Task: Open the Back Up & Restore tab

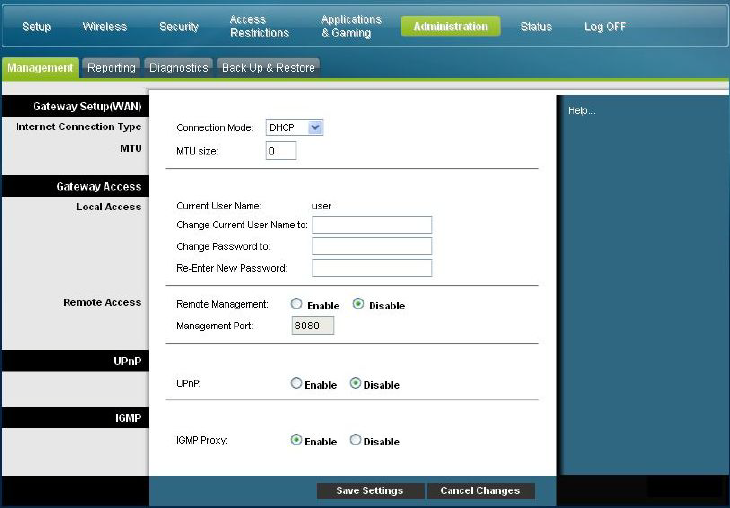Action: pyautogui.click(x=268, y=68)
